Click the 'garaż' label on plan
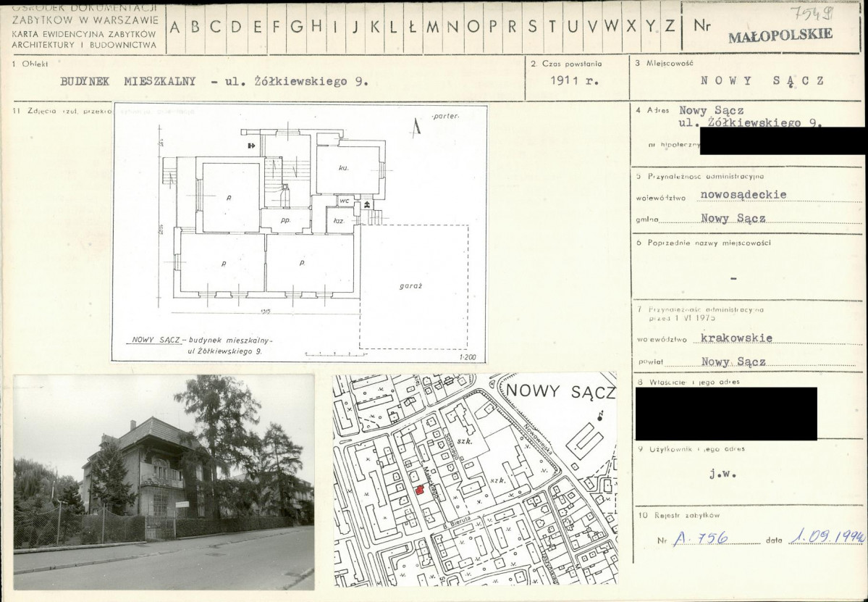 410,286
